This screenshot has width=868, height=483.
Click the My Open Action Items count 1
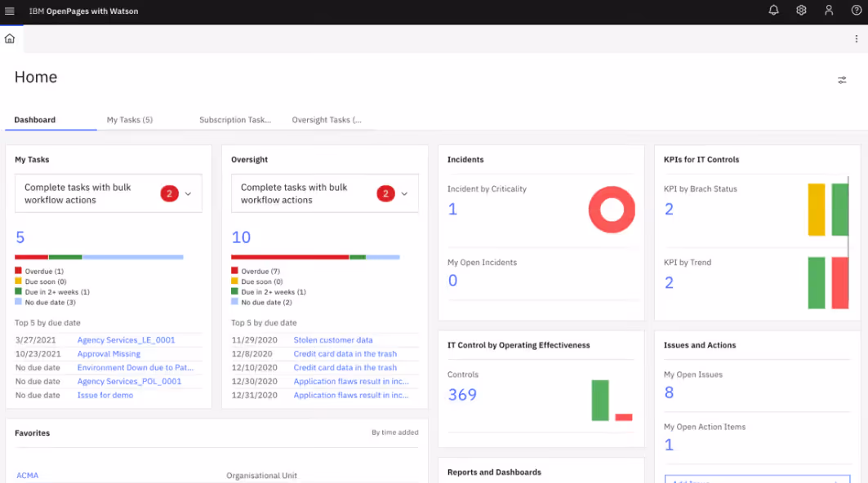click(669, 445)
